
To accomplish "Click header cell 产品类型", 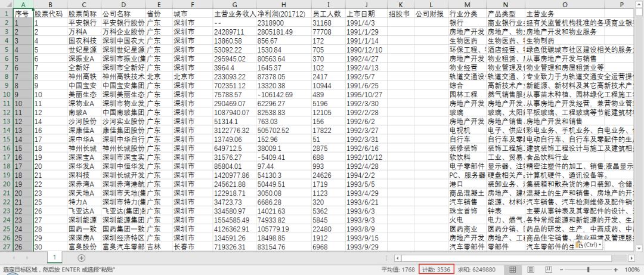I will (506, 14).
